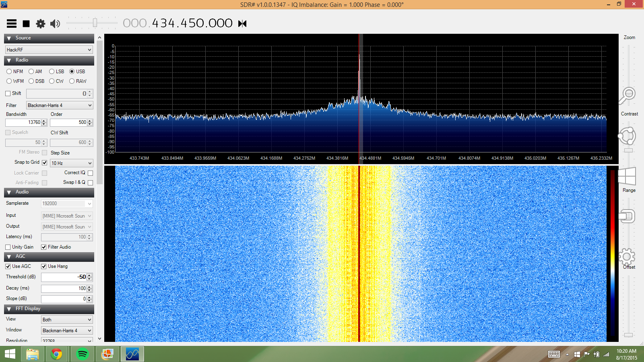The image size is (644, 362).
Task: Open the hamburger menu icon
Action: tap(12, 24)
